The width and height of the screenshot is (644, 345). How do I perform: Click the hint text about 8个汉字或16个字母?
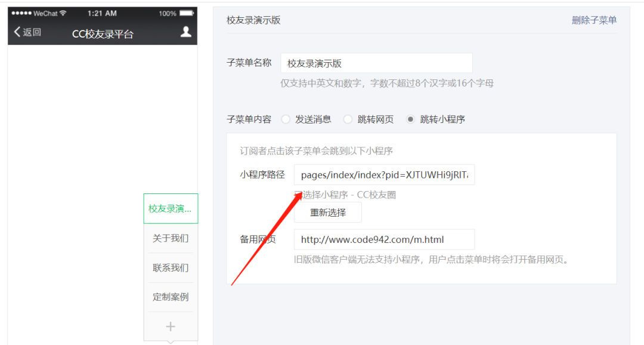[387, 83]
